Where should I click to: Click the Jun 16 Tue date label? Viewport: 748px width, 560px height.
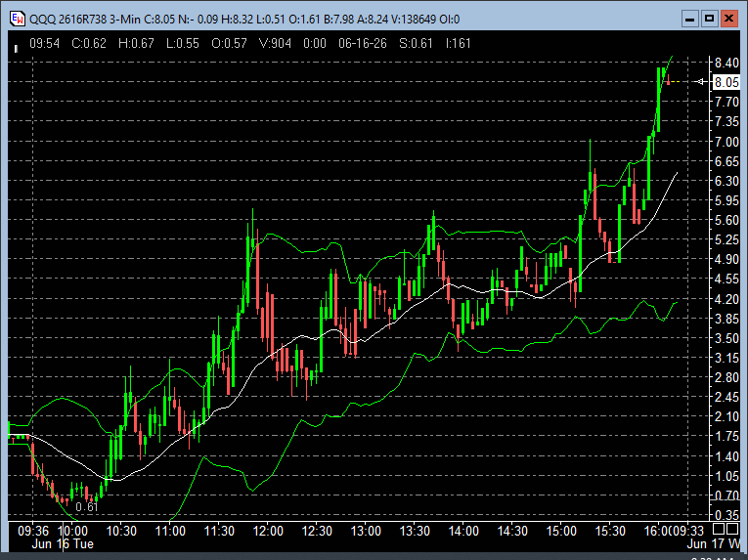tap(63, 544)
